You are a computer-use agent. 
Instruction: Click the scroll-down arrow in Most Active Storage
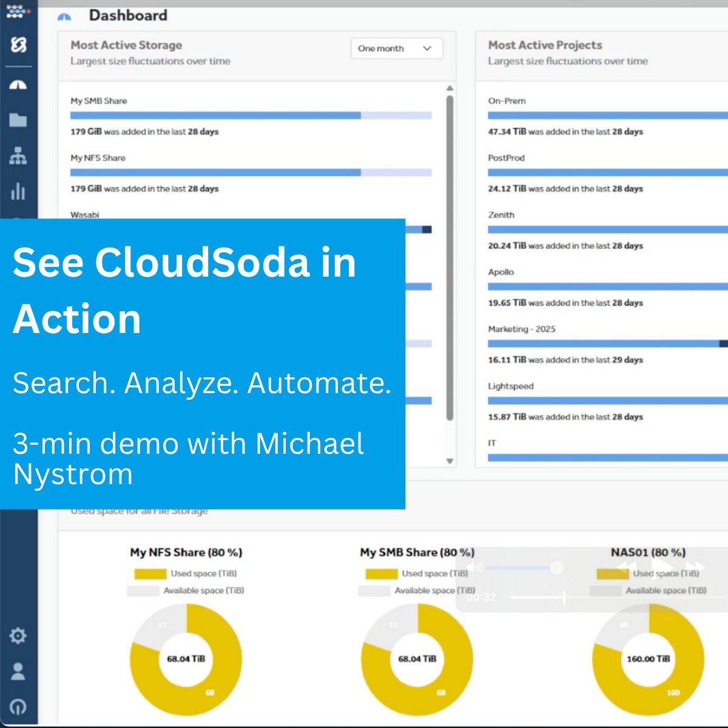(x=450, y=461)
